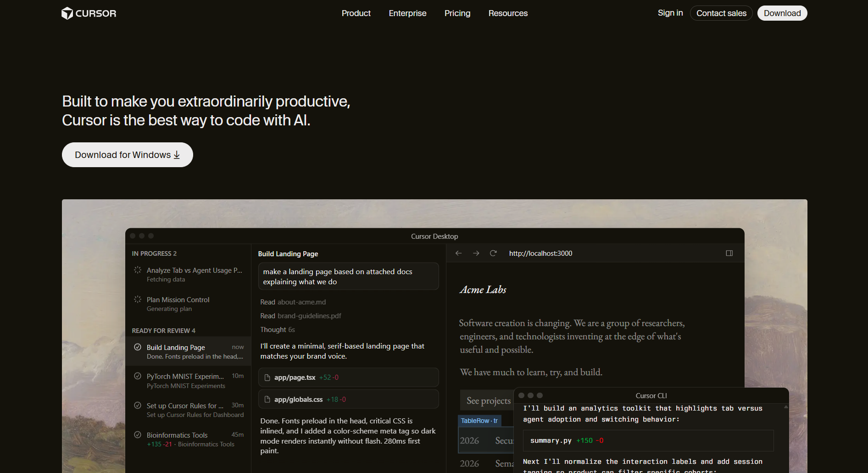Open the app/globals.css file diff
The height and width of the screenshot is (473, 868).
[348, 400]
